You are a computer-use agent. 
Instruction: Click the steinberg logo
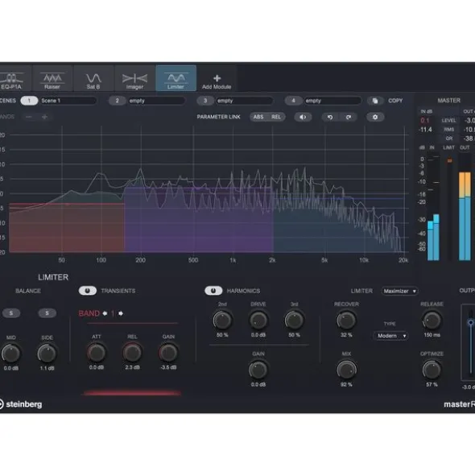21,404
